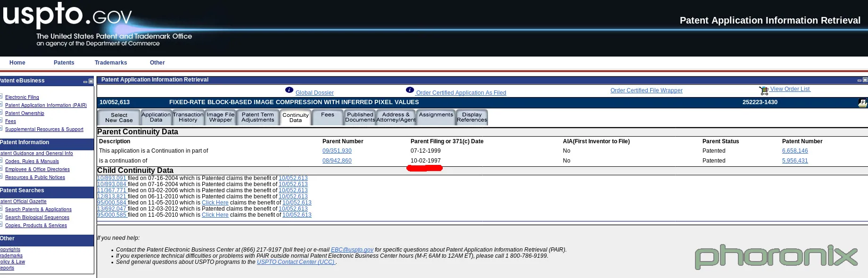868x278 pixels.
Task: Open the Transaction History tab
Action: click(188, 117)
